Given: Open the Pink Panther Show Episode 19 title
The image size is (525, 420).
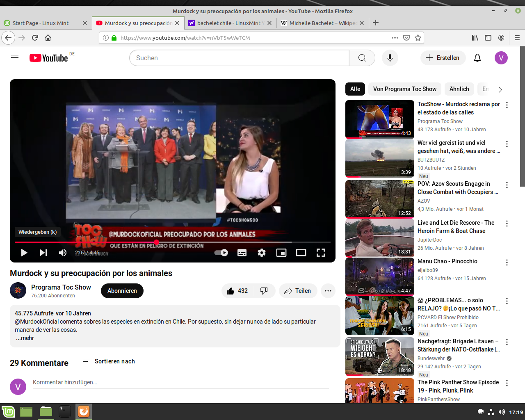Looking at the screenshot, I should [x=458, y=386].
